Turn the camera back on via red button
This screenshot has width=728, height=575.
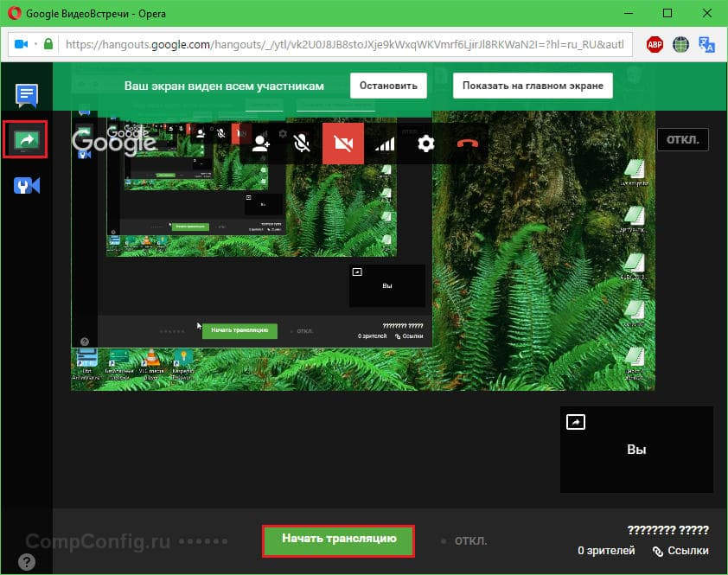[343, 144]
